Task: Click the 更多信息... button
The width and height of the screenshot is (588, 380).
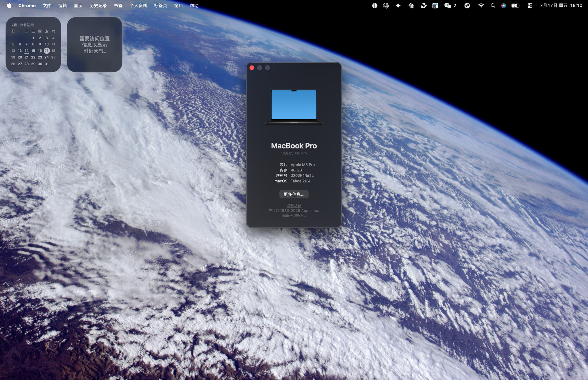Action: tap(294, 194)
